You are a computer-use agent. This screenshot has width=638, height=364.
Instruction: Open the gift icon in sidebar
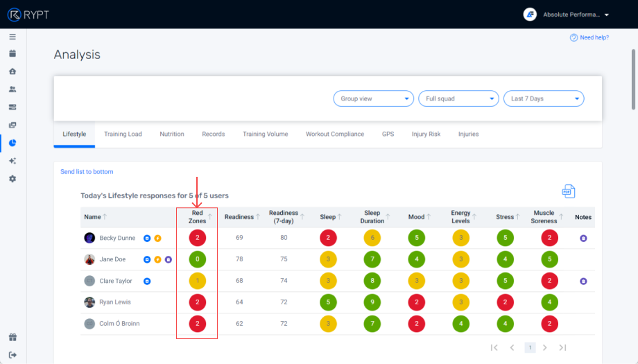12,337
